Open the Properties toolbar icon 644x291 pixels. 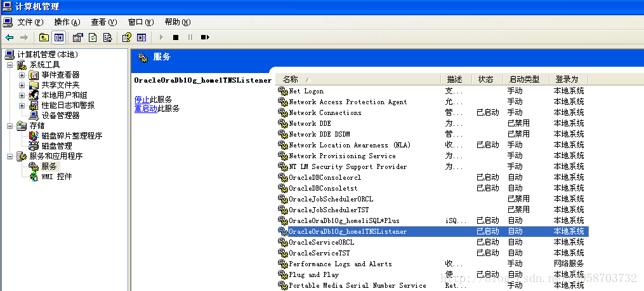pyautogui.click(x=77, y=37)
